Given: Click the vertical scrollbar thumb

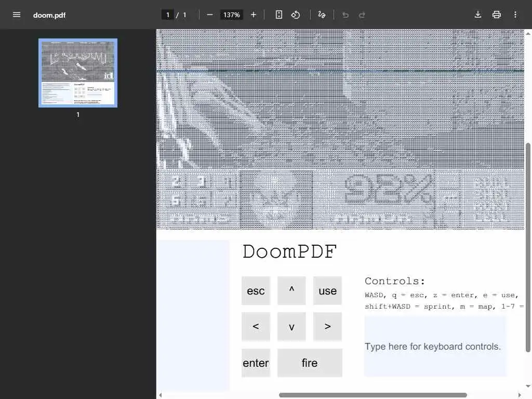Looking at the screenshot, I should 528,248.
